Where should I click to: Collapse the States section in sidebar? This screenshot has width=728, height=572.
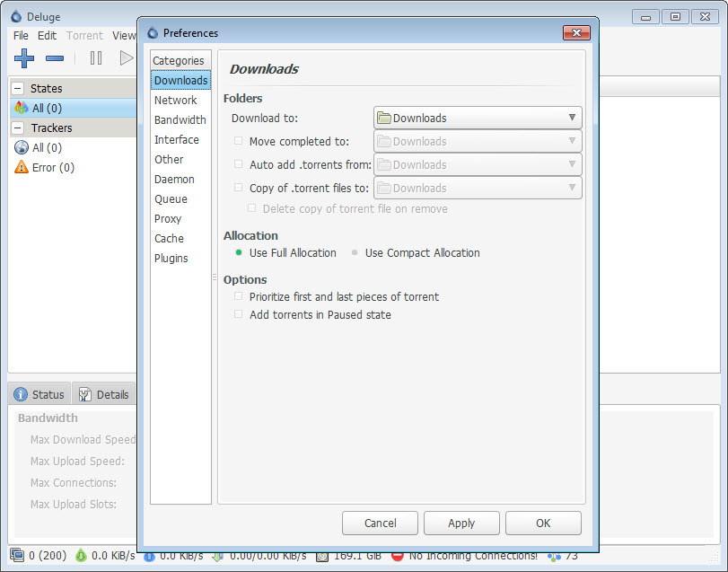[x=18, y=88]
